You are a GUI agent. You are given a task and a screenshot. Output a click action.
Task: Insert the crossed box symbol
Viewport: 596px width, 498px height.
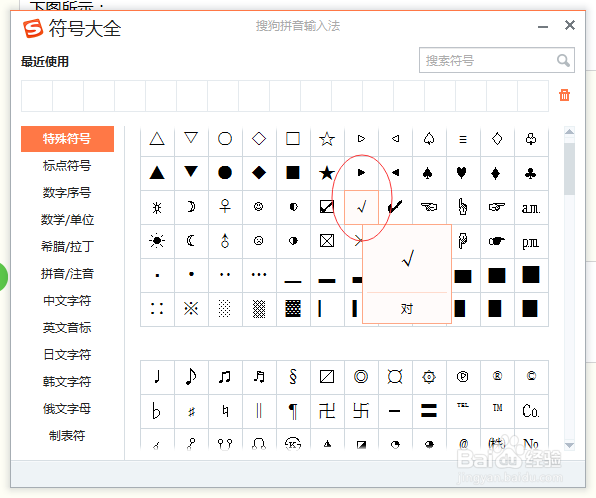tap(327, 241)
